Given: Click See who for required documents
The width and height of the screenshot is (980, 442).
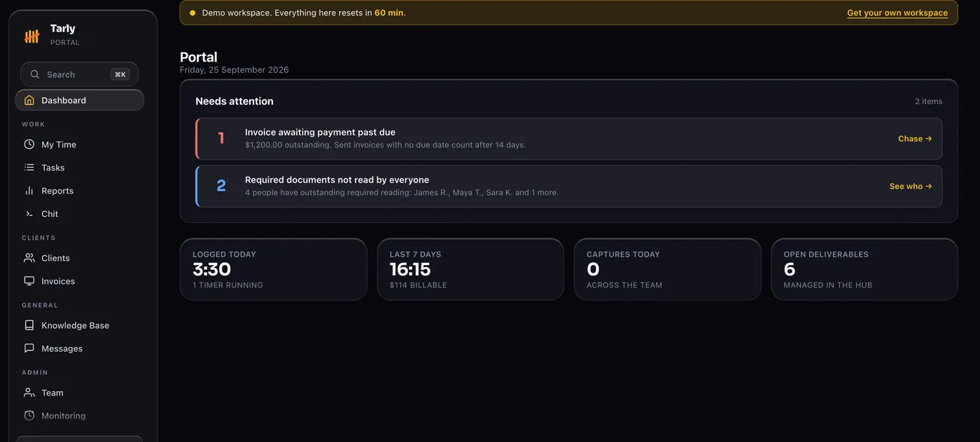Looking at the screenshot, I should [x=911, y=186].
